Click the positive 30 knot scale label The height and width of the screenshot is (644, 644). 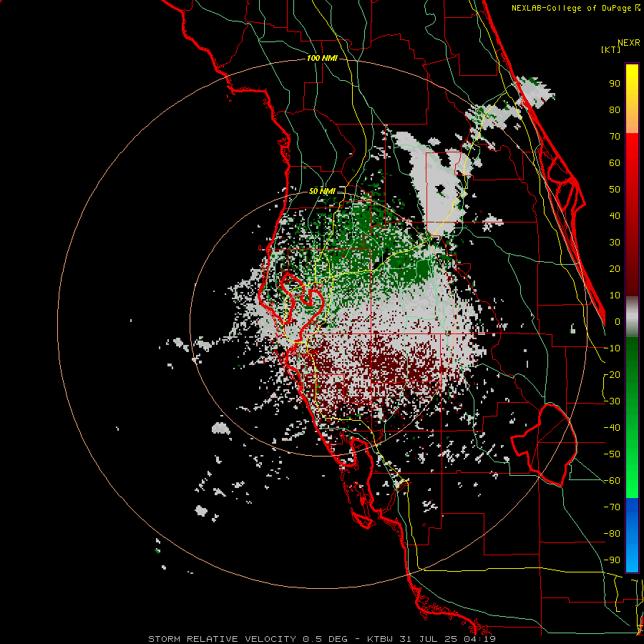[x=615, y=243]
